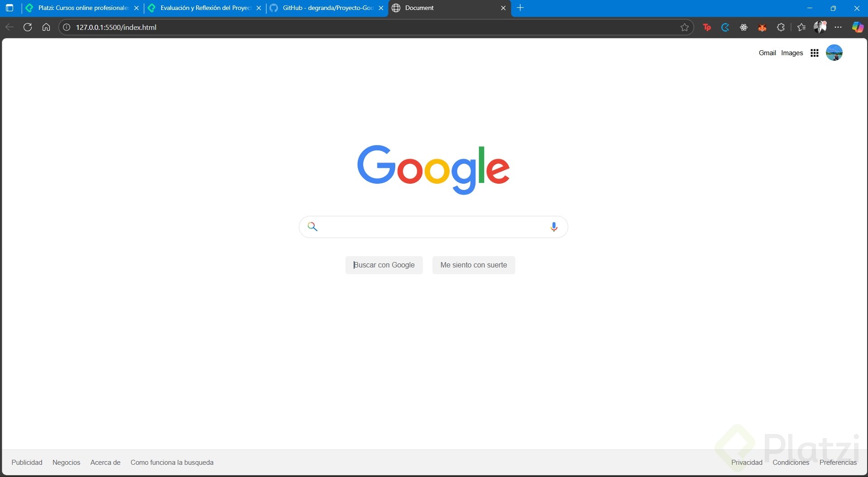Start voice search with microphone
Screen dimensions: 868x477
click(554, 227)
